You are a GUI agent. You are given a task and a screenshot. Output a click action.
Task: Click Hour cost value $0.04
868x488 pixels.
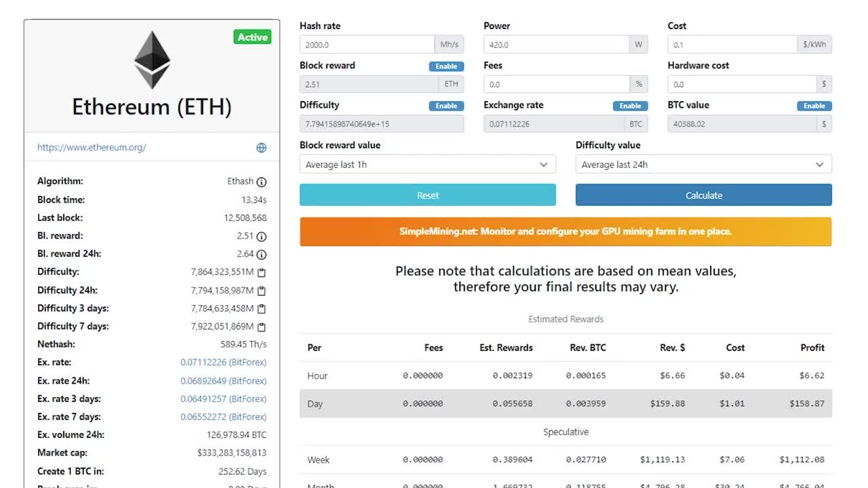[x=732, y=375]
